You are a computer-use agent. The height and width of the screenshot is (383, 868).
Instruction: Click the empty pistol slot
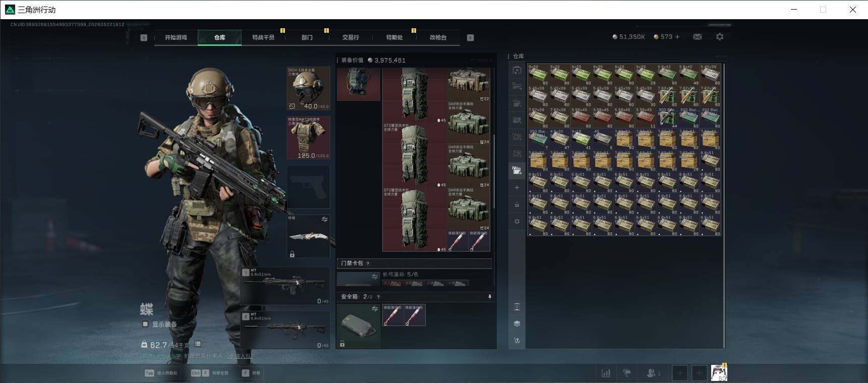(308, 187)
